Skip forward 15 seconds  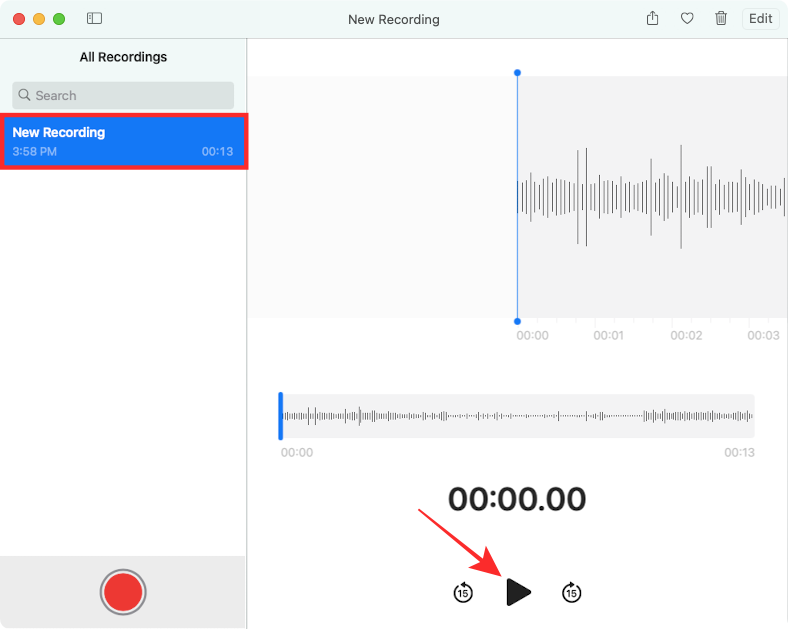[x=571, y=592]
